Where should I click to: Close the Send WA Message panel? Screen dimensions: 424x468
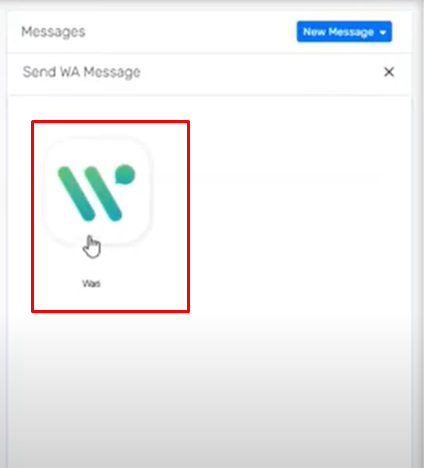pyautogui.click(x=389, y=72)
